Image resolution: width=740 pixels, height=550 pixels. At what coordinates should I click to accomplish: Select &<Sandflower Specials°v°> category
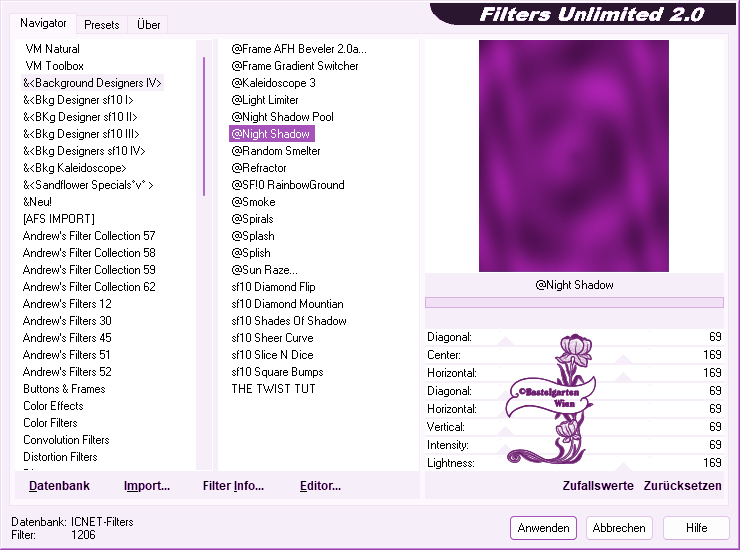pyautogui.click(x=88, y=185)
